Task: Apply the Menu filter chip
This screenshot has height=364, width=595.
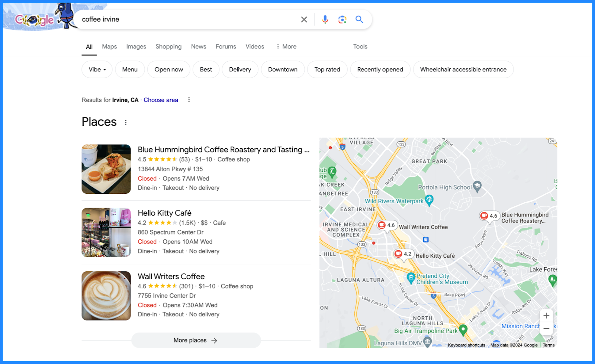Action: (130, 70)
